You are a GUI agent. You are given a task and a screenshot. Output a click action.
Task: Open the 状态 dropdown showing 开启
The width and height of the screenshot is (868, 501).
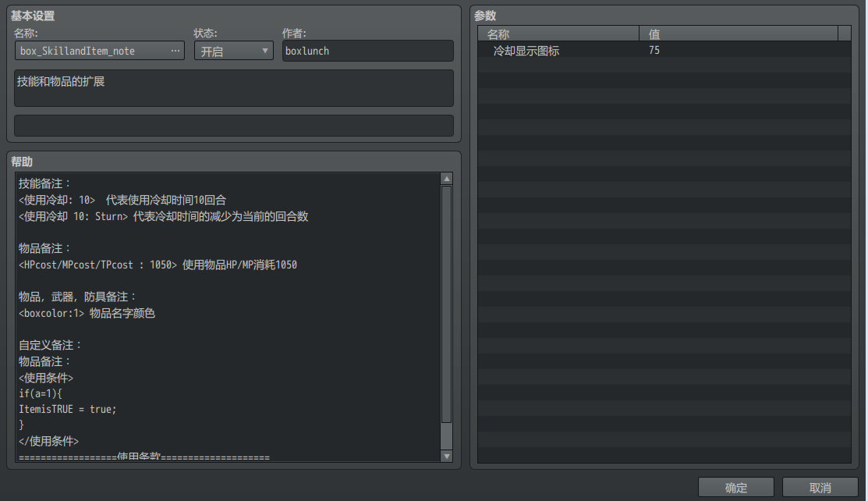pos(234,51)
